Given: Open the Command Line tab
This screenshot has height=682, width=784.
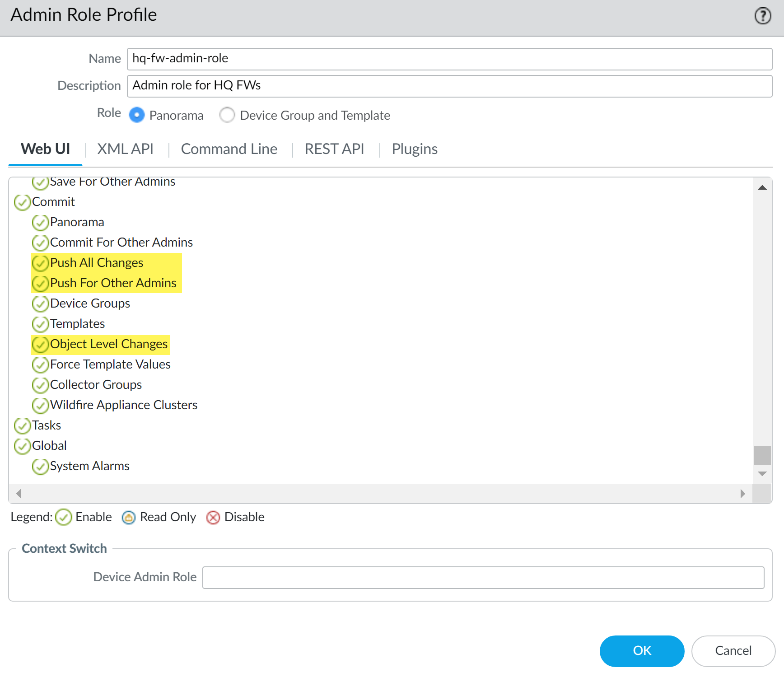Looking at the screenshot, I should [x=229, y=149].
